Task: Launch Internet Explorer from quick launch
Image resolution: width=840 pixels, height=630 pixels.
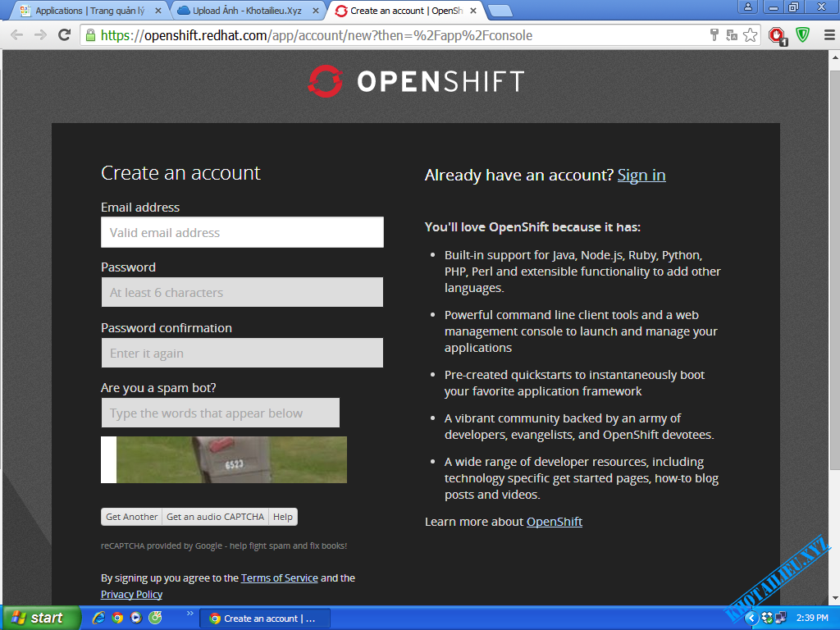Action: (x=98, y=618)
